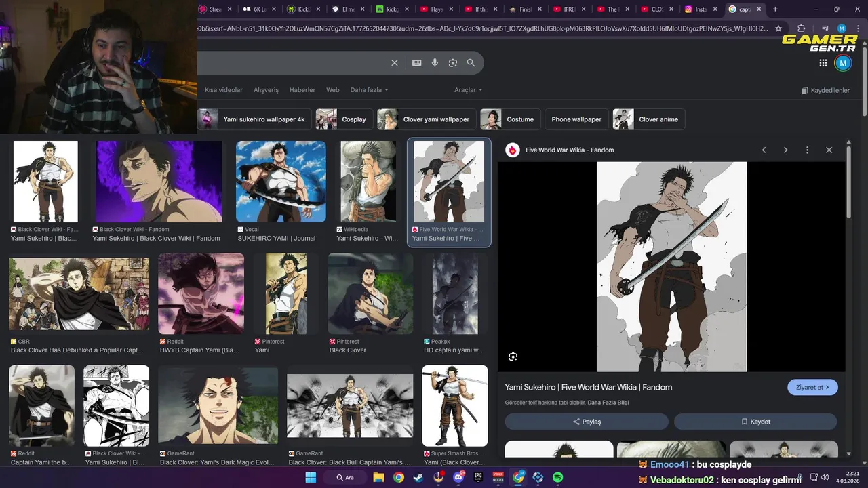Open Voicemeeter from the taskbar
Viewport: 868px width, 488px height.
[498, 477]
